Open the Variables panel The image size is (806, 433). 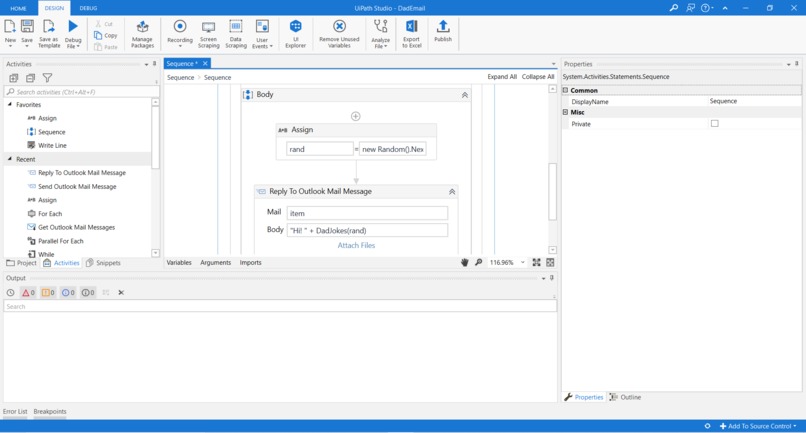(179, 262)
